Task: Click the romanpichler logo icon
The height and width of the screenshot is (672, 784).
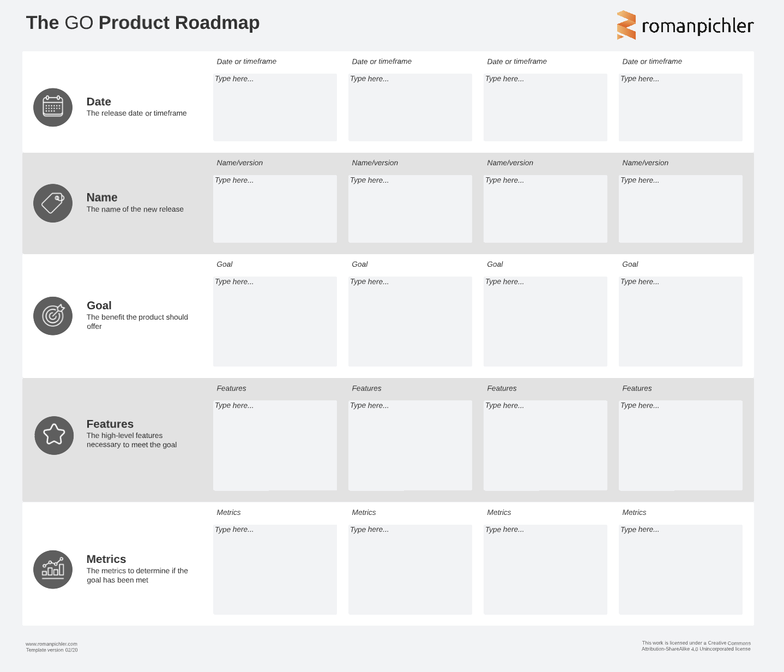Action: tap(626, 25)
